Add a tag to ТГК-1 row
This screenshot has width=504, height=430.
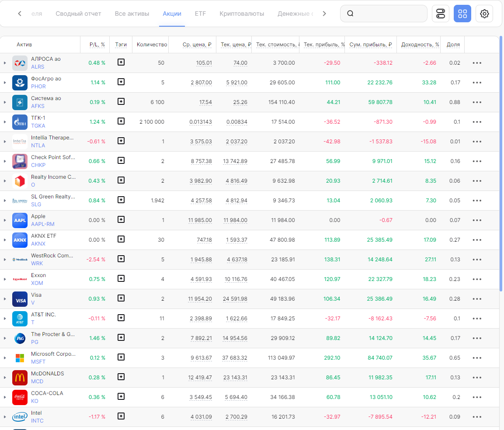pos(121,121)
